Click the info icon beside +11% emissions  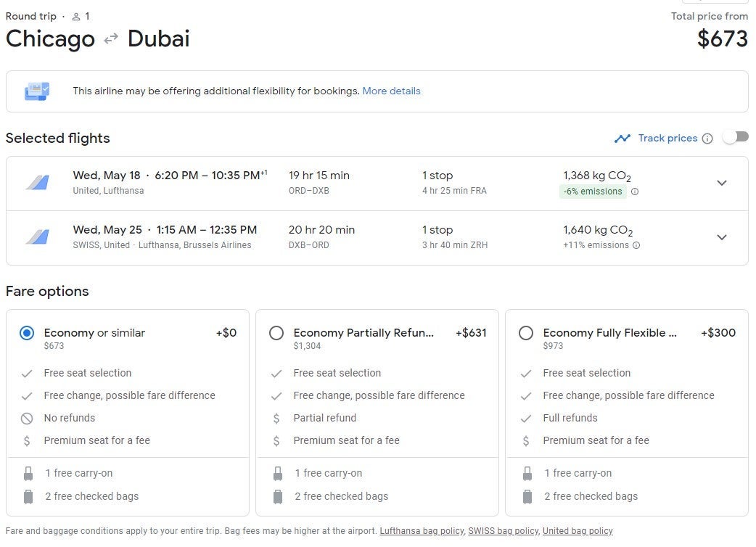click(x=636, y=245)
